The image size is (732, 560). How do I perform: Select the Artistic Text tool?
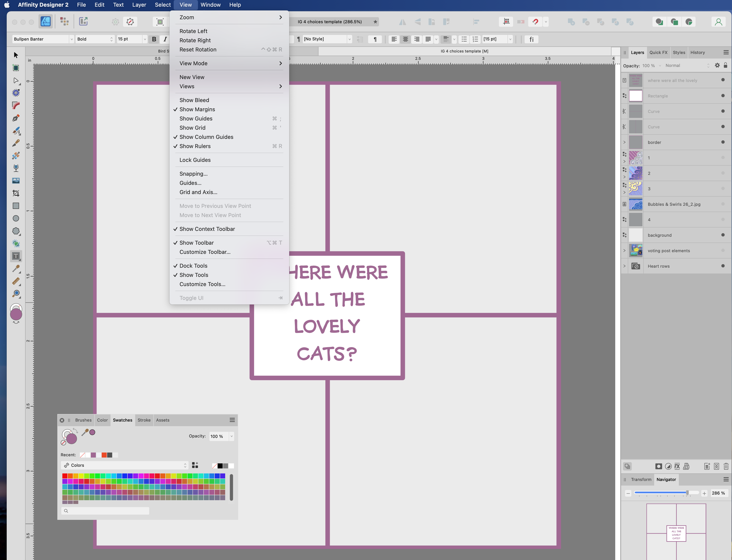pyautogui.click(x=16, y=256)
